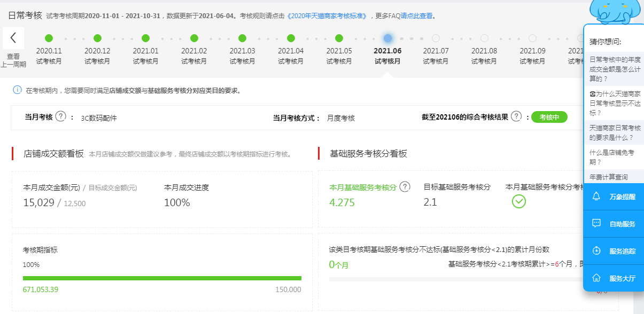
Task: Click the 本月基础服务考核分 green label
Action: click(363, 187)
